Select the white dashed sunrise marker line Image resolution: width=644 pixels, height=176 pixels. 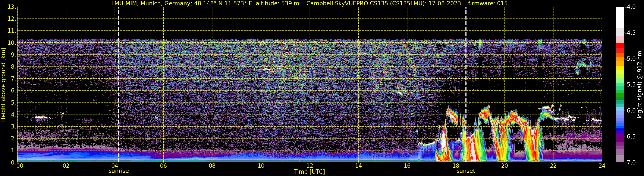pyautogui.click(x=119, y=85)
